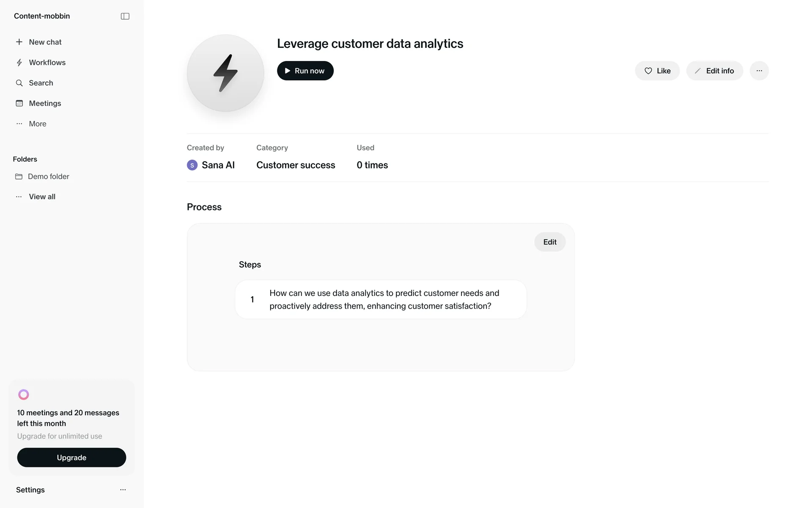This screenshot has height=508, width=812.
Task: Click the Upgrade button
Action: point(71,458)
